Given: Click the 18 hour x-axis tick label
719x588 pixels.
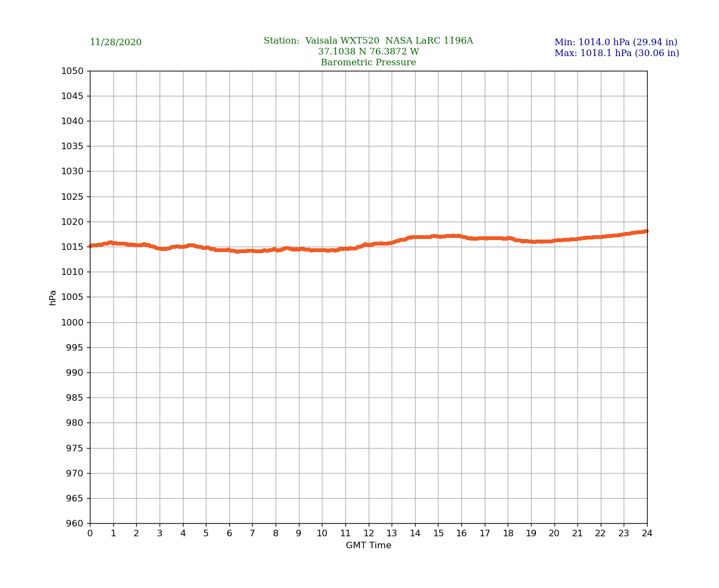Looking at the screenshot, I should pyautogui.click(x=508, y=534).
